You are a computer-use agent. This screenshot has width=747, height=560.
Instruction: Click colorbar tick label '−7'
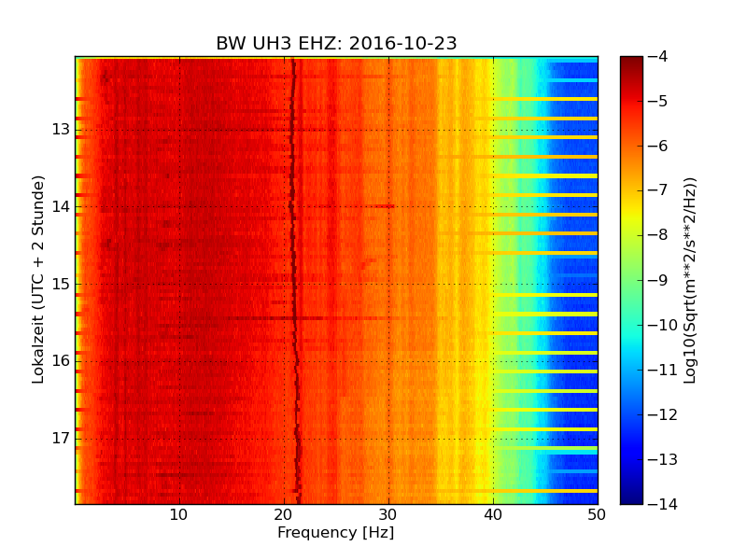pyautogui.click(x=658, y=190)
